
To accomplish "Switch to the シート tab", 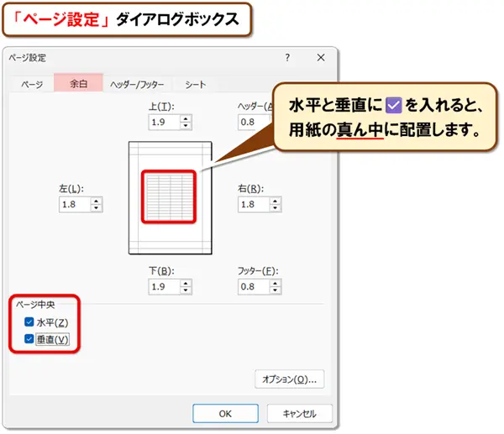I will [x=195, y=85].
